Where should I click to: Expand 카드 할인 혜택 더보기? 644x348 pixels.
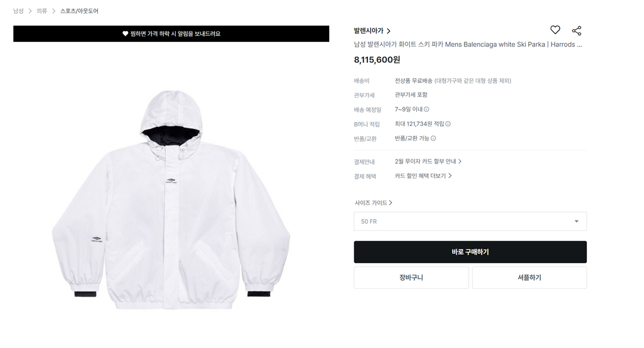(423, 175)
